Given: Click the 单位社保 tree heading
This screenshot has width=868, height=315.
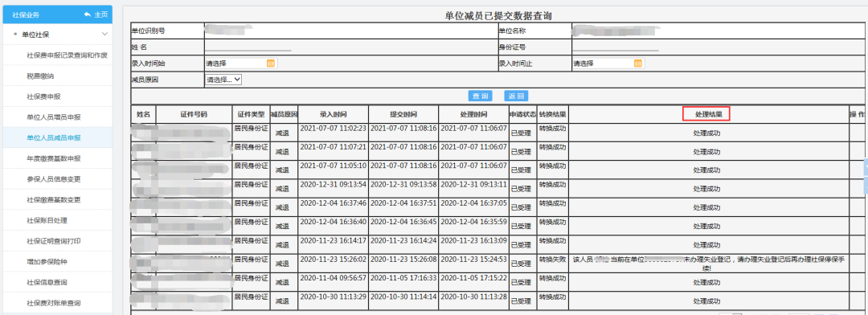Looking at the screenshot, I should pos(35,35).
